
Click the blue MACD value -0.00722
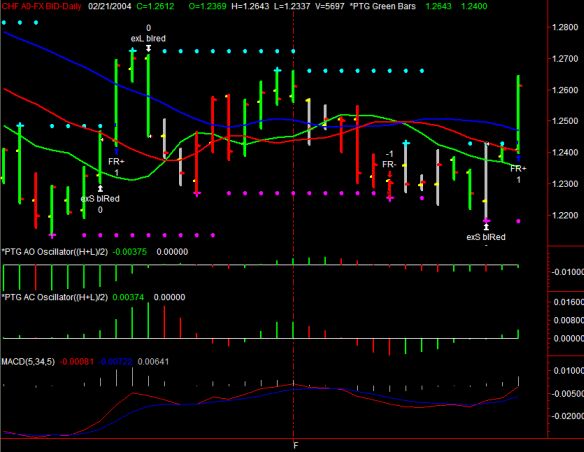115,362
